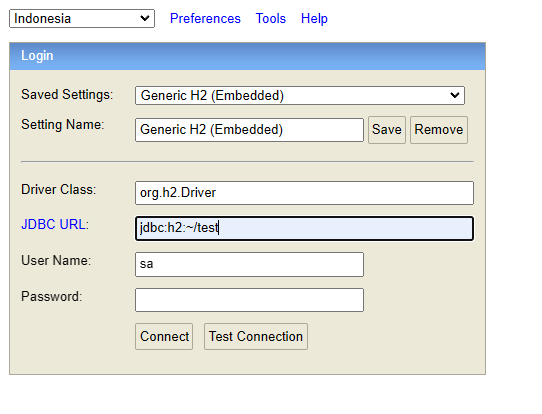Click the Login panel header text
Image resolution: width=542 pixels, height=414 pixels.
[x=37, y=56]
